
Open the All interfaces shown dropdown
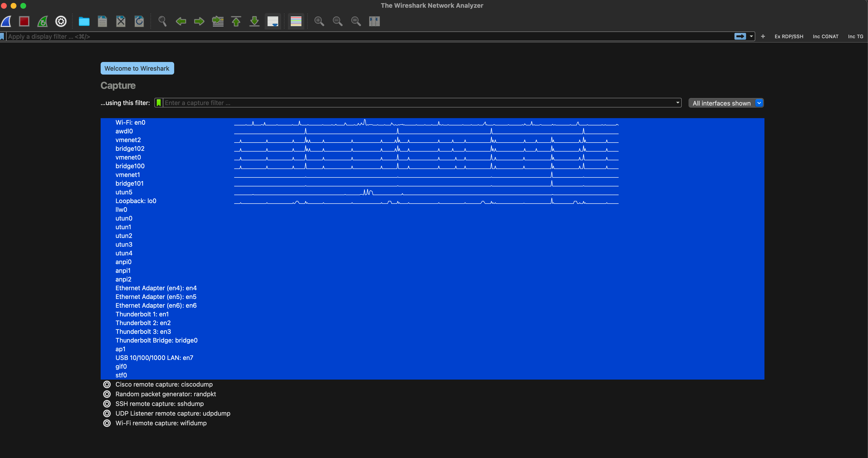[x=726, y=103]
